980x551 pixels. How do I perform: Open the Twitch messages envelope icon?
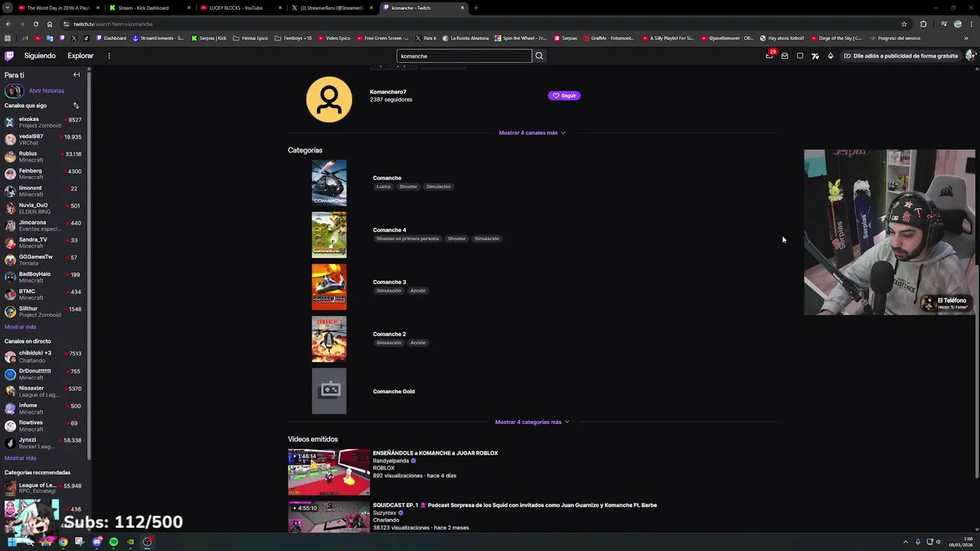click(x=785, y=56)
